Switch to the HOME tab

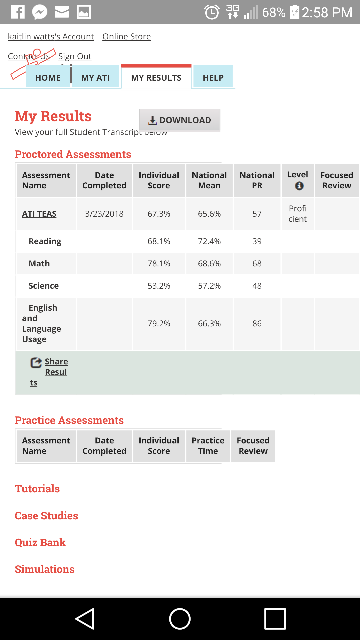coord(48,78)
